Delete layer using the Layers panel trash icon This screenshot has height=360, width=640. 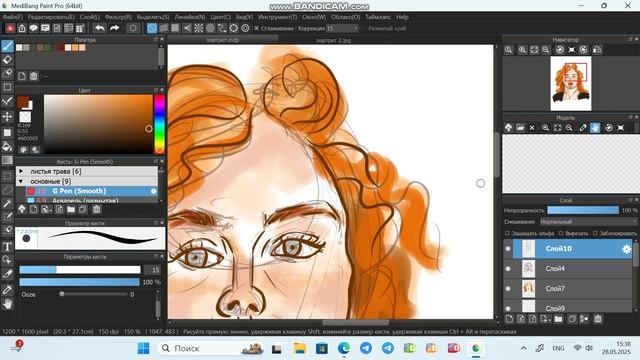pyautogui.click(x=598, y=319)
